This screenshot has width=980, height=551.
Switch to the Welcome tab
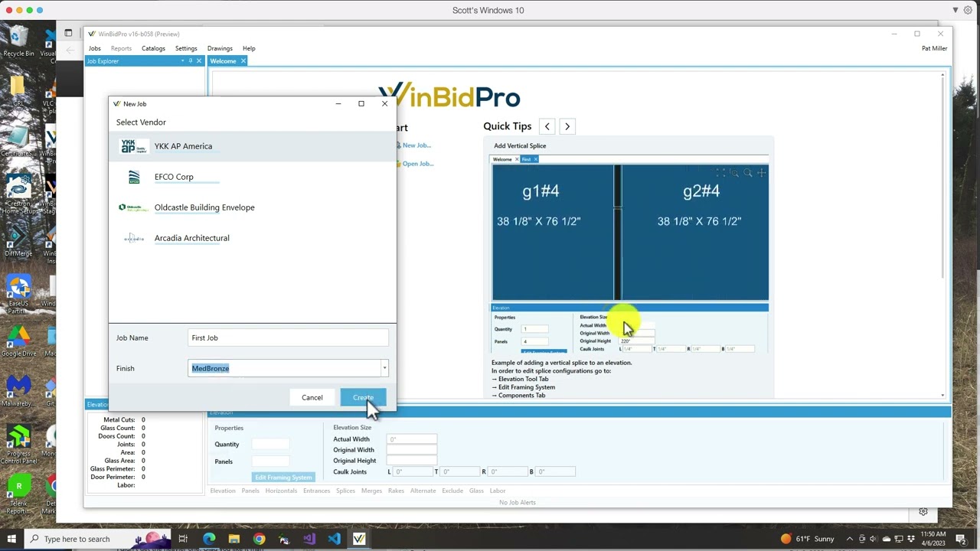tap(223, 61)
